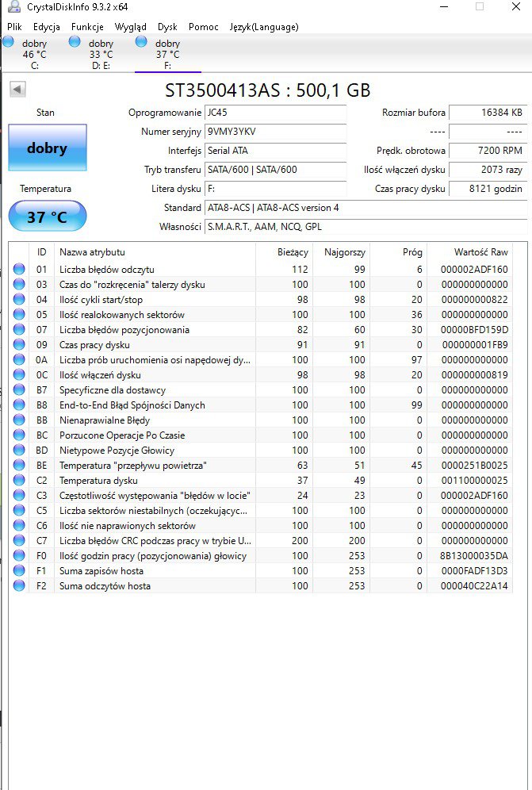Screen dimensions: 532x790
Task: Click buffer size field 16384 KB
Action: pos(488,113)
